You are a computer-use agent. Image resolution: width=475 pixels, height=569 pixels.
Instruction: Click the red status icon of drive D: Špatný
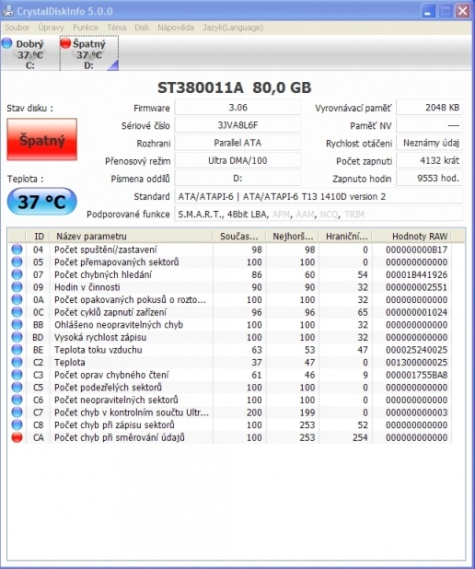[x=66, y=43]
